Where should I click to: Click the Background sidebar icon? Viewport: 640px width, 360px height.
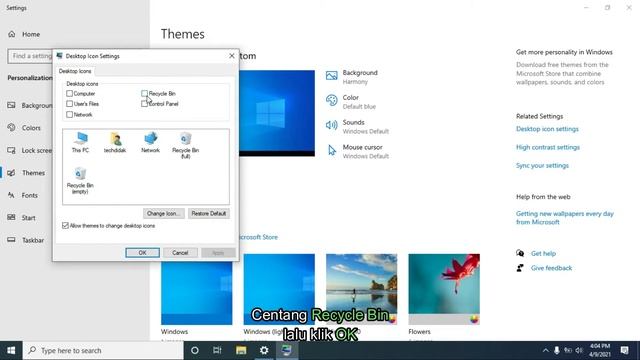pos(11,105)
